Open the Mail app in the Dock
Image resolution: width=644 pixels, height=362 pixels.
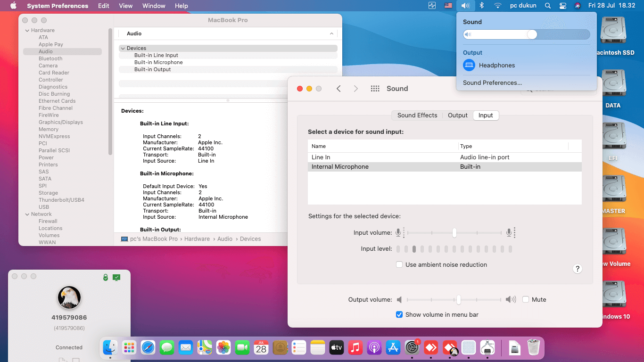click(x=186, y=348)
